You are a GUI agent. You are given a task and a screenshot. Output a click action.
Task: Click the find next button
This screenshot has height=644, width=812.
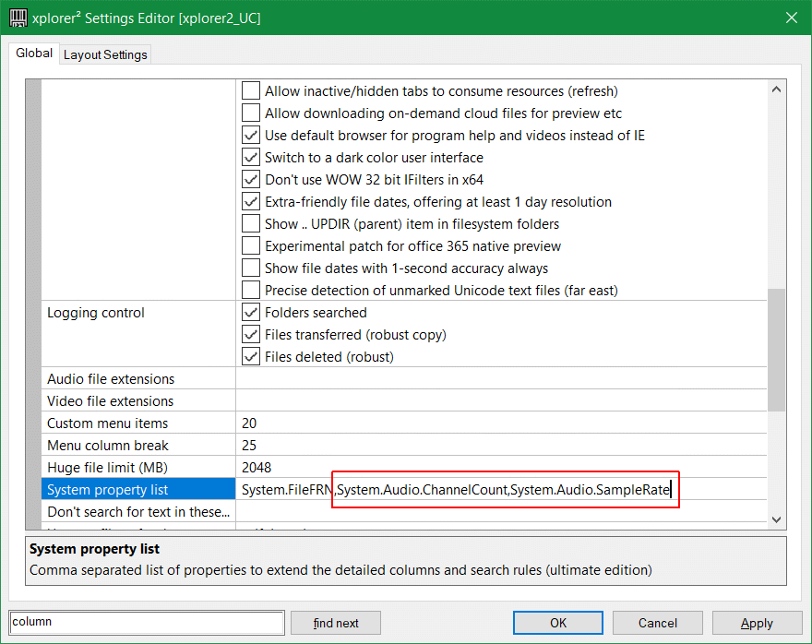336,623
